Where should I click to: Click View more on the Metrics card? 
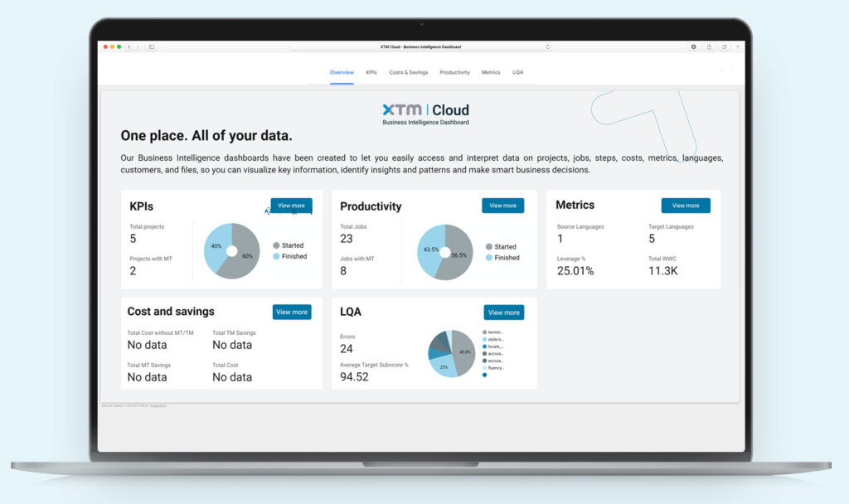pos(686,205)
